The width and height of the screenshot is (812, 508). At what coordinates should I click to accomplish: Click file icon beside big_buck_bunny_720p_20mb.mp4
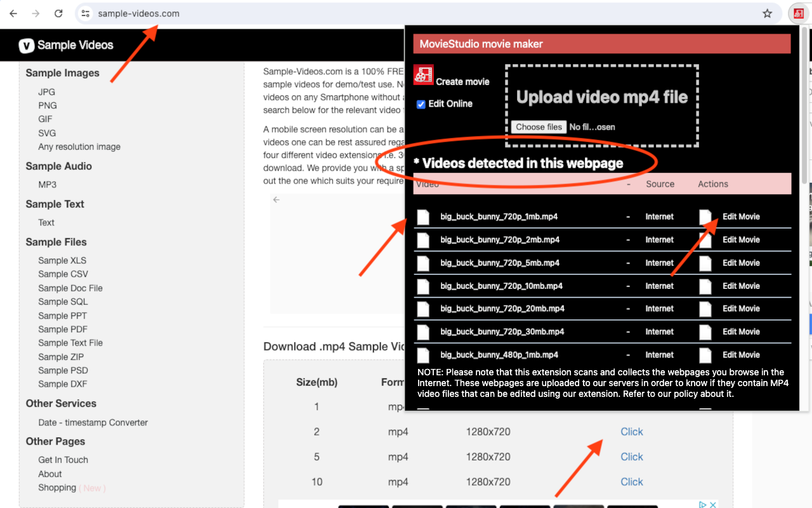[x=423, y=309]
